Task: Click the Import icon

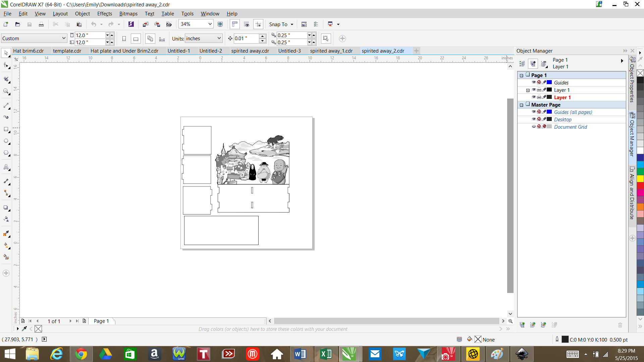Action: coord(145,24)
